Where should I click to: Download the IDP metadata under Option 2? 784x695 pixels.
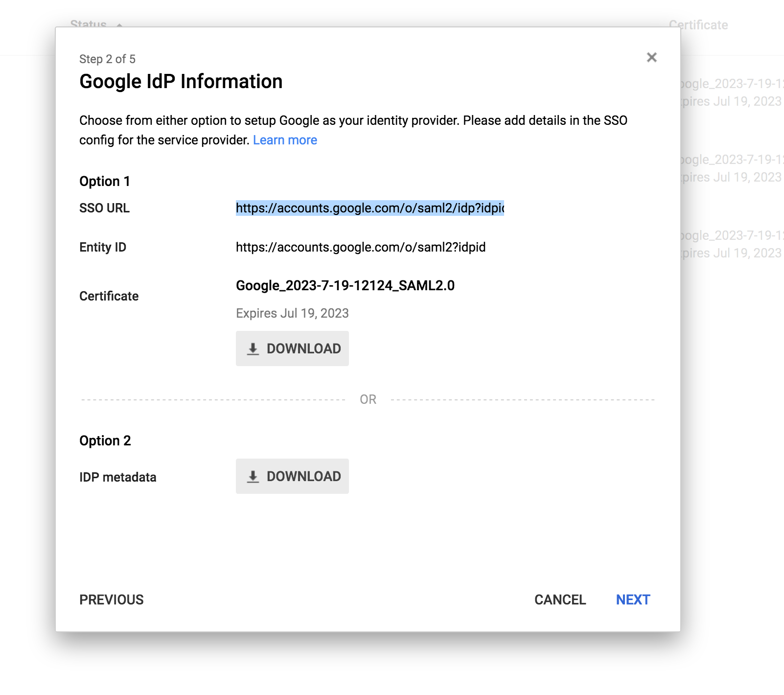[292, 476]
